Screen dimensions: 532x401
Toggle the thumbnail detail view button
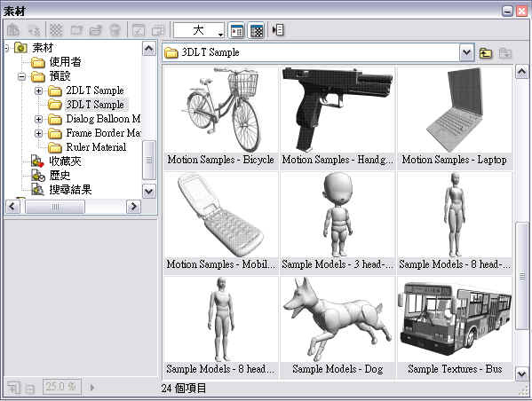[x=237, y=30]
